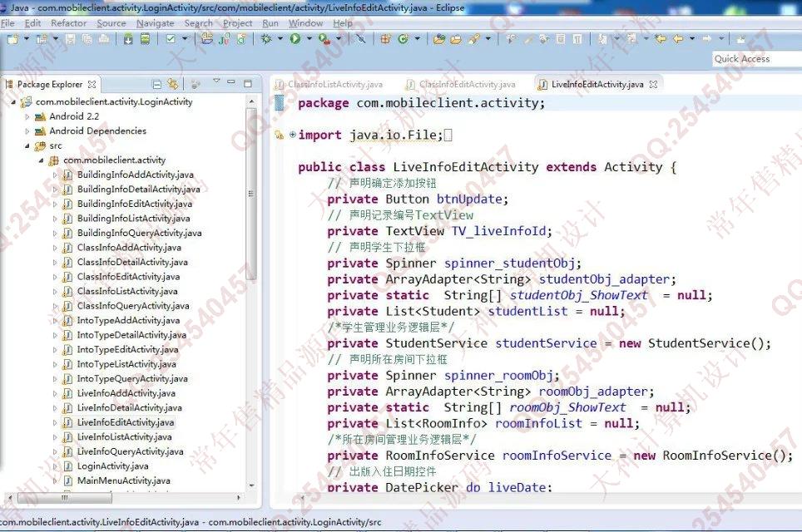802x532 pixels.
Task: Select MainMenuActivity.java in the tree
Action: (x=123, y=481)
